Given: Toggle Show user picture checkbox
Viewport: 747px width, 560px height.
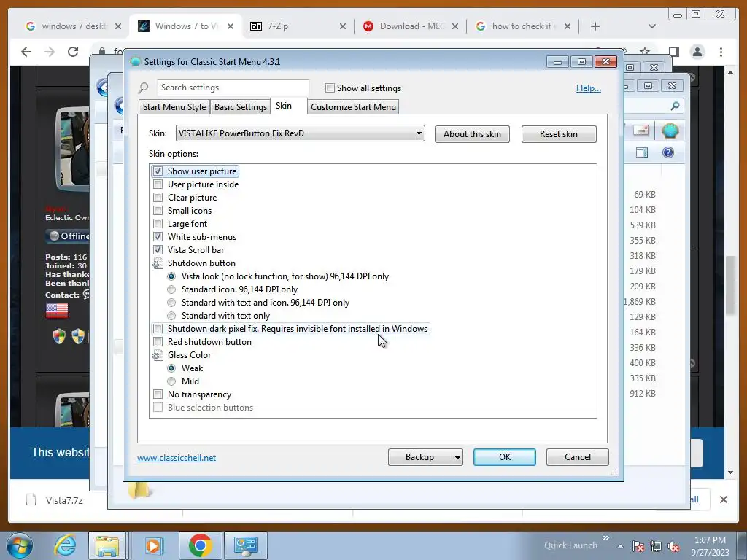Looking at the screenshot, I should [158, 171].
